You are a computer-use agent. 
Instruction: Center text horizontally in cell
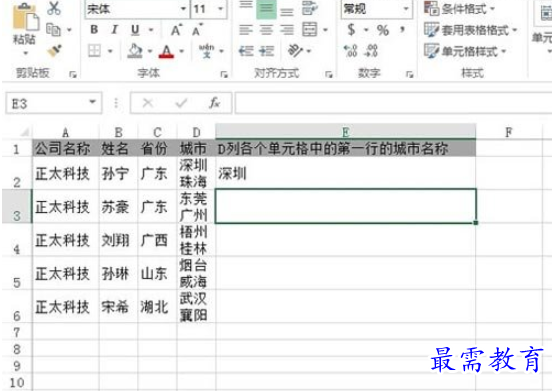(266, 30)
